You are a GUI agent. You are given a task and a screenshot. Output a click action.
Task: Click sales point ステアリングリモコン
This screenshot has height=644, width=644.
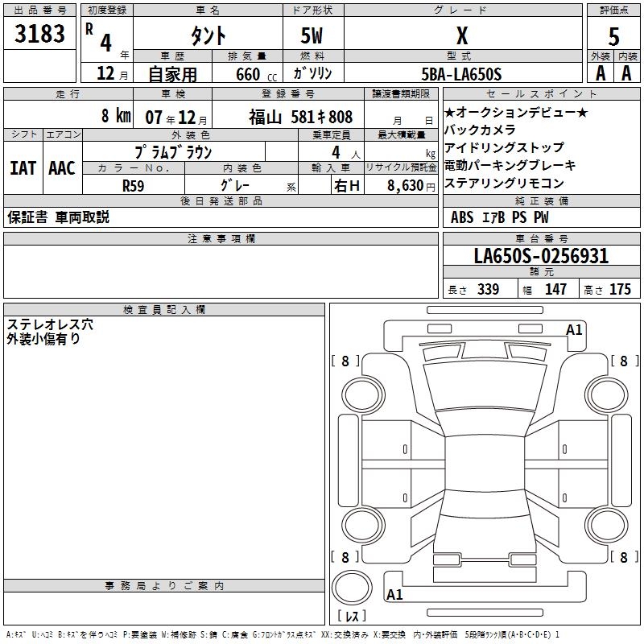click(505, 183)
